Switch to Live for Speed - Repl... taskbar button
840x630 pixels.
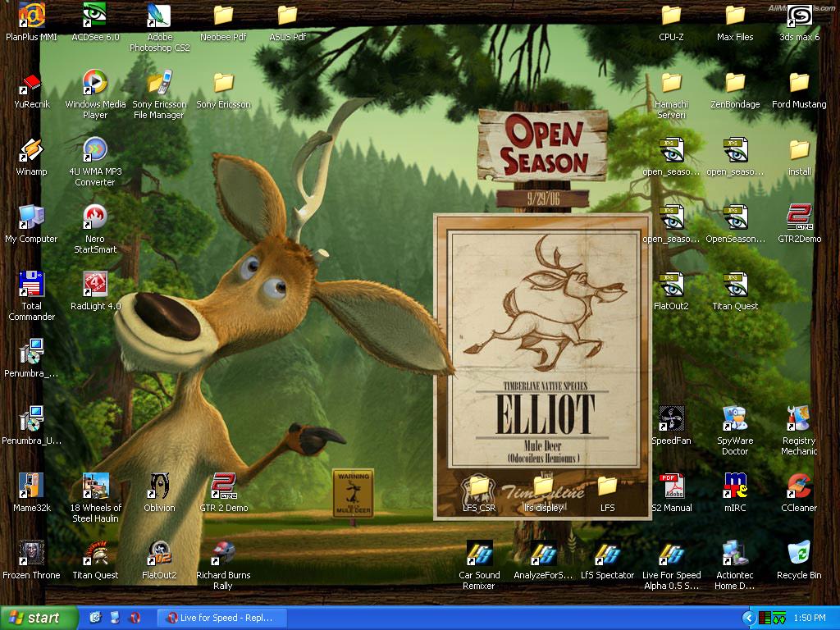tap(222, 618)
